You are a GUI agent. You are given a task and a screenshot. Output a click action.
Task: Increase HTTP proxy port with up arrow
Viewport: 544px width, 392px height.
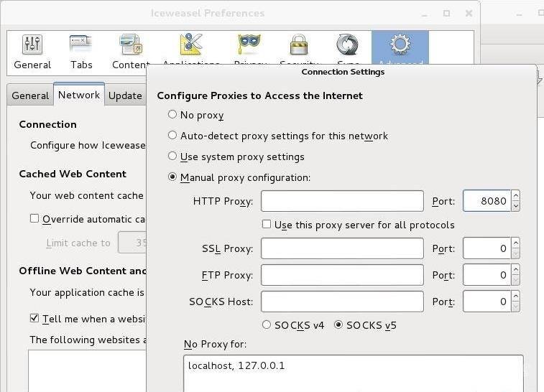515,195
